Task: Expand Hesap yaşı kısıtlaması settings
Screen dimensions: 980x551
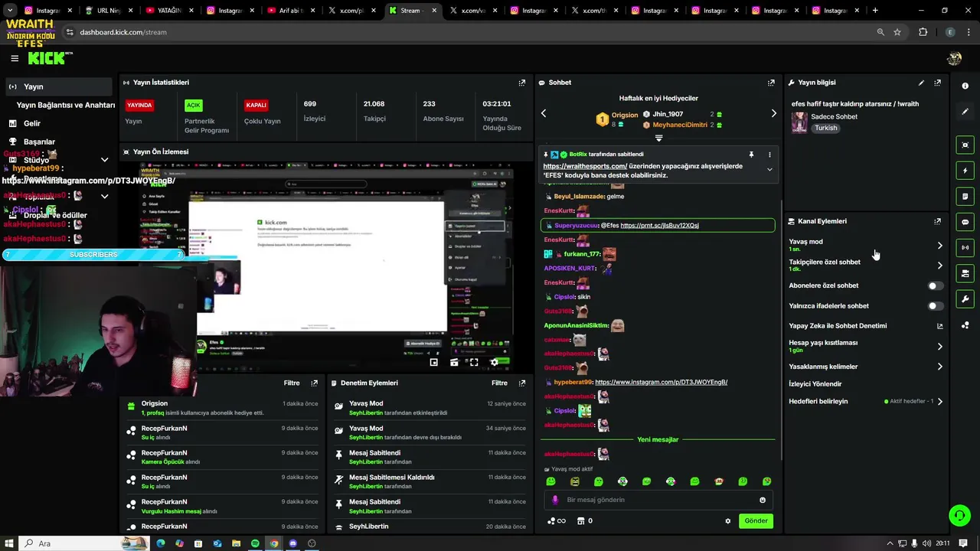Action: pyautogui.click(x=940, y=347)
